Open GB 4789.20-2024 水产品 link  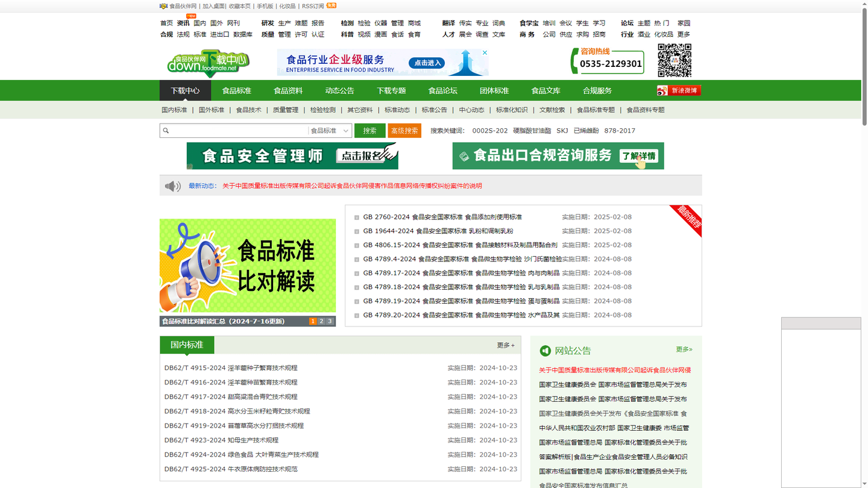tap(461, 315)
